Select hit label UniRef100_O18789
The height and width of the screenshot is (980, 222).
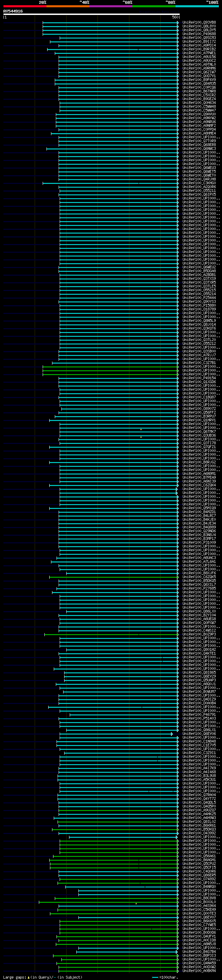[x=199, y=309]
